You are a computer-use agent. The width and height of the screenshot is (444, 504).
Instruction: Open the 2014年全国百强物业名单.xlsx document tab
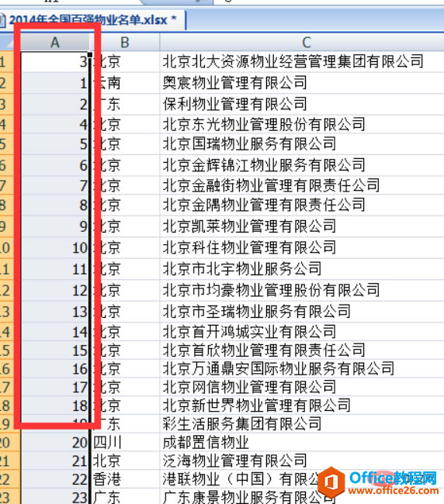92,20
